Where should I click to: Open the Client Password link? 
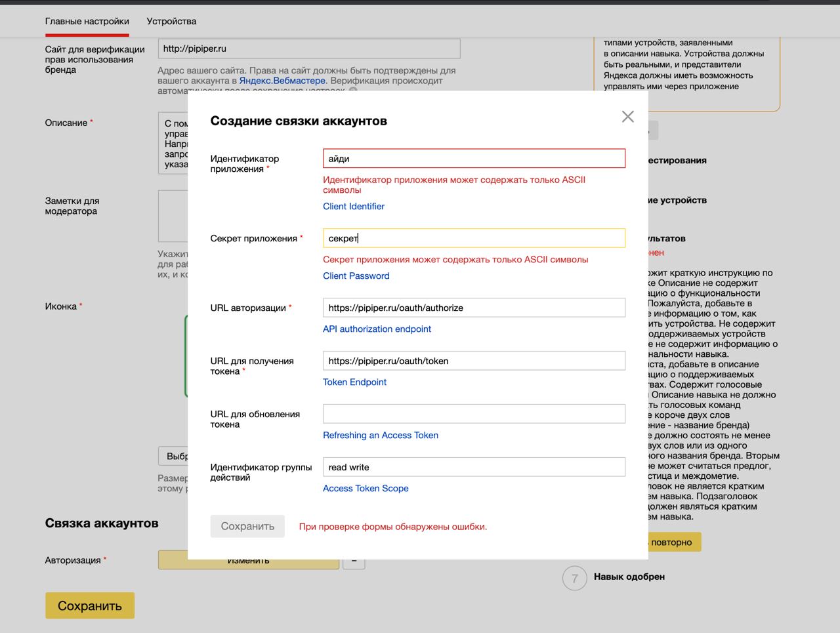[356, 276]
